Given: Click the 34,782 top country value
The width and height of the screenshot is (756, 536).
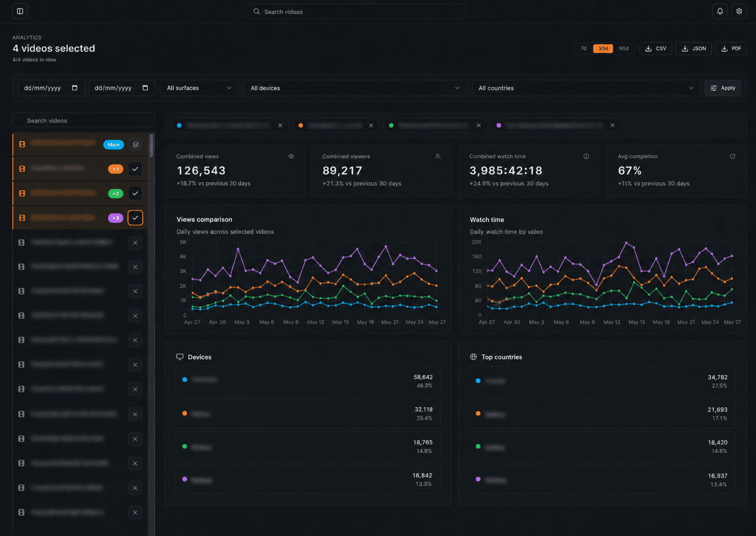Looking at the screenshot, I should point(717,377).
